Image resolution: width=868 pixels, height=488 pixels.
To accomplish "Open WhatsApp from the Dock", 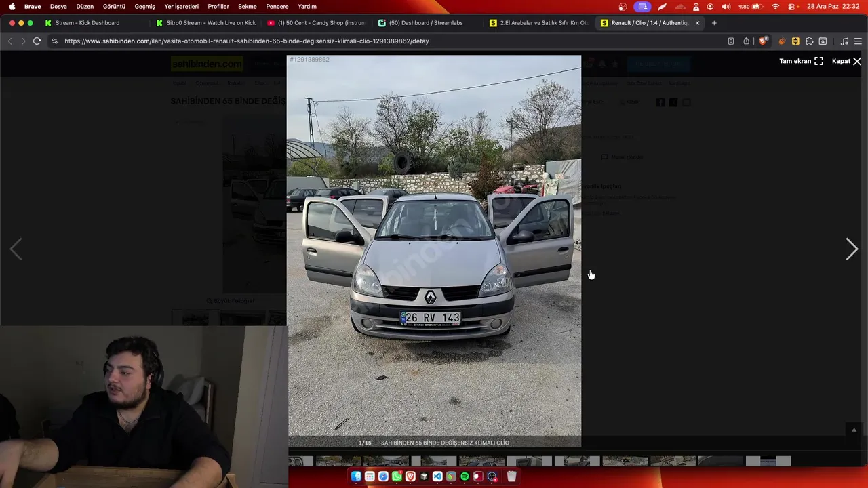I will point(397,476).
